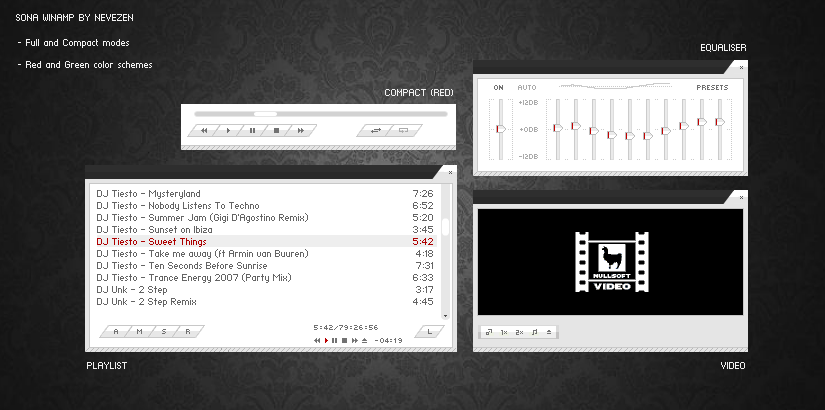Screen dimensions: 825x410
Task: Click the video window fullscreen icon
Action: pyautogui.click(x=489, y=332)
